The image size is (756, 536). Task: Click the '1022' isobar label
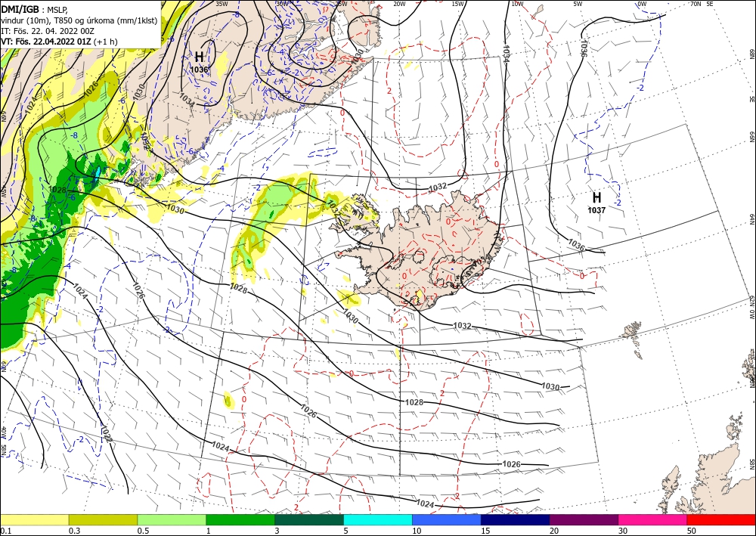coord(107,433)
